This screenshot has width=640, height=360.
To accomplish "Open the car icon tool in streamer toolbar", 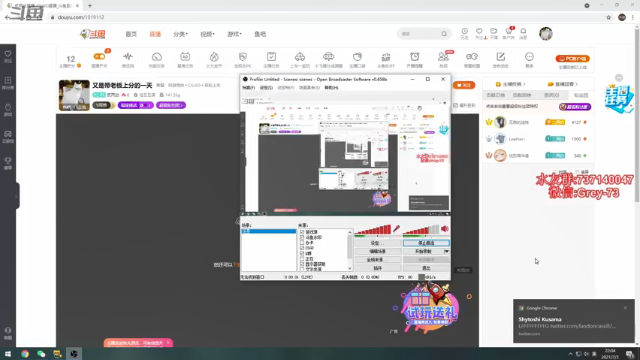I will (300, 57).
